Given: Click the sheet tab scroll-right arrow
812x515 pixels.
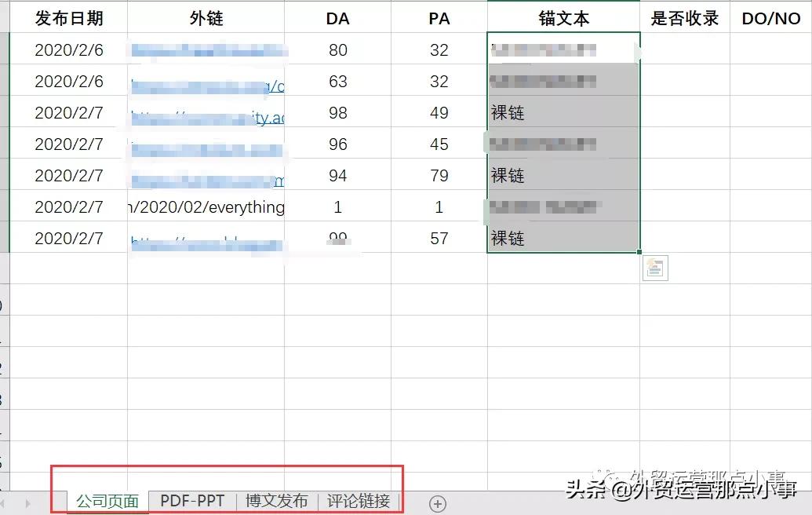Looking at the screenshot, I should 27,503.
